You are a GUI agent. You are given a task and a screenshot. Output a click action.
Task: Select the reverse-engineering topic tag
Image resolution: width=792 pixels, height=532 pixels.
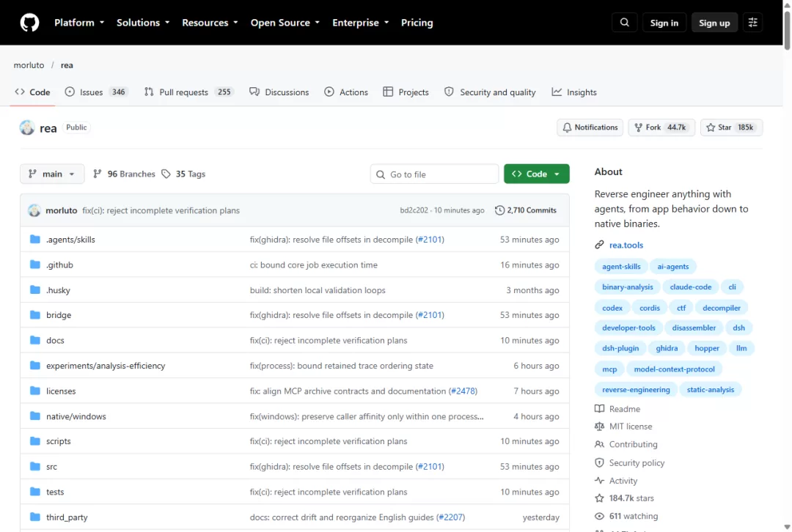pos(636,390)
